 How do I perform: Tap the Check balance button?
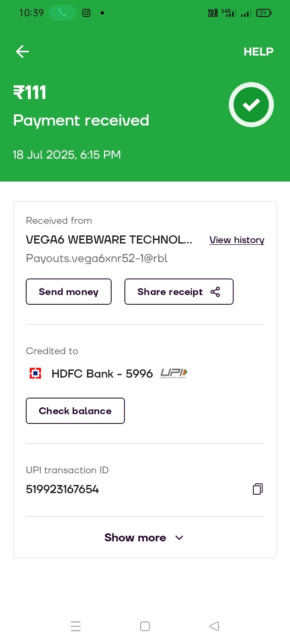(x=75, y=411)
